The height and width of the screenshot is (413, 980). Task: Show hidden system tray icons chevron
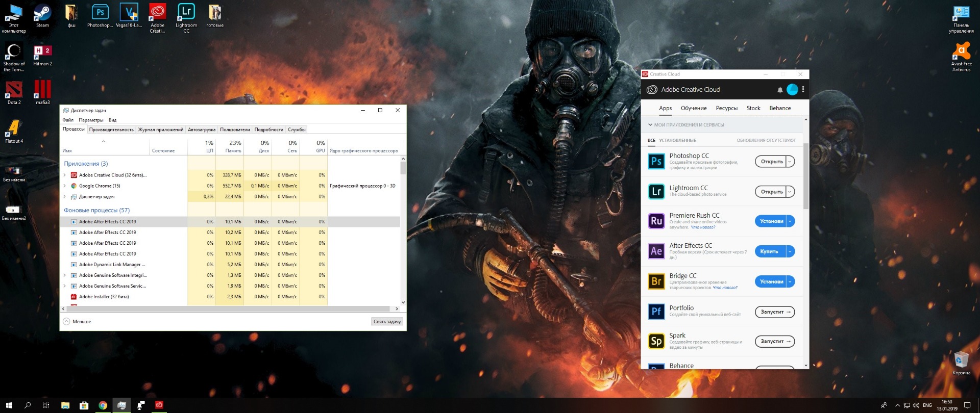pyautogui.click(x=897, y=405)
